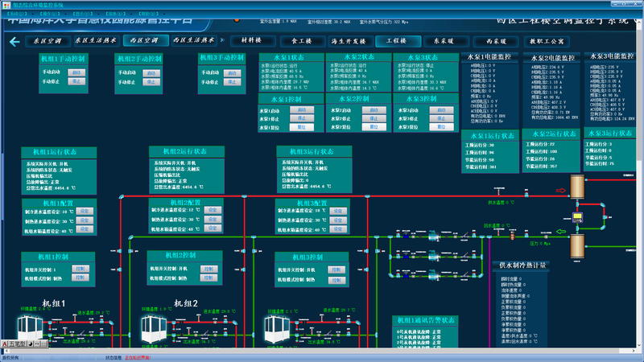Click the heat exchanger tank near red arrow
The height and width of the screenshot is (362, 644).
(577, 187)
